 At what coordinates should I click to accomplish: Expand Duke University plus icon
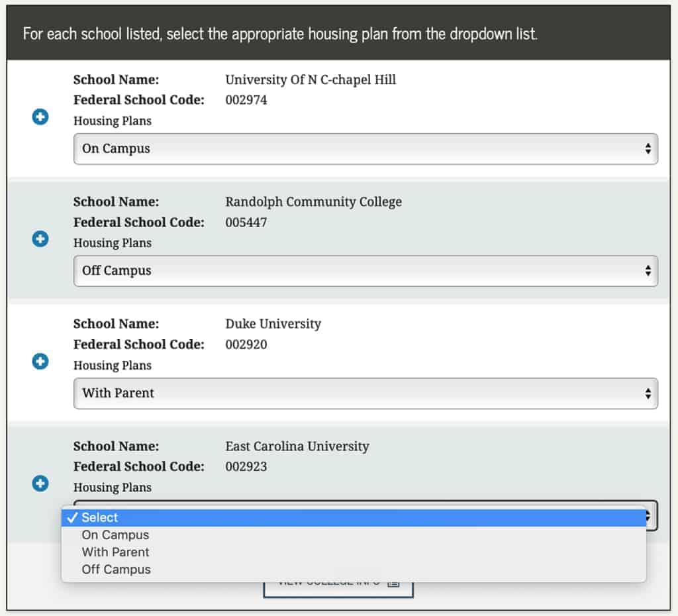[40, 361]
